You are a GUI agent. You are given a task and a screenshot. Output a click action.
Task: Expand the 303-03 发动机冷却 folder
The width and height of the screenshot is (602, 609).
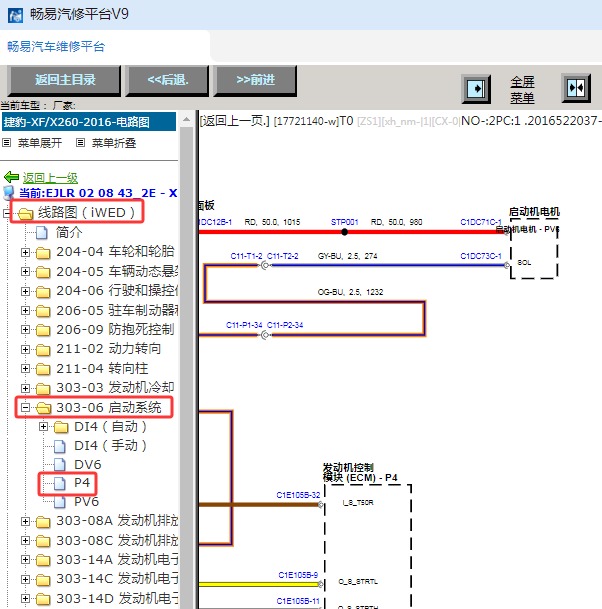click(25, 388)
